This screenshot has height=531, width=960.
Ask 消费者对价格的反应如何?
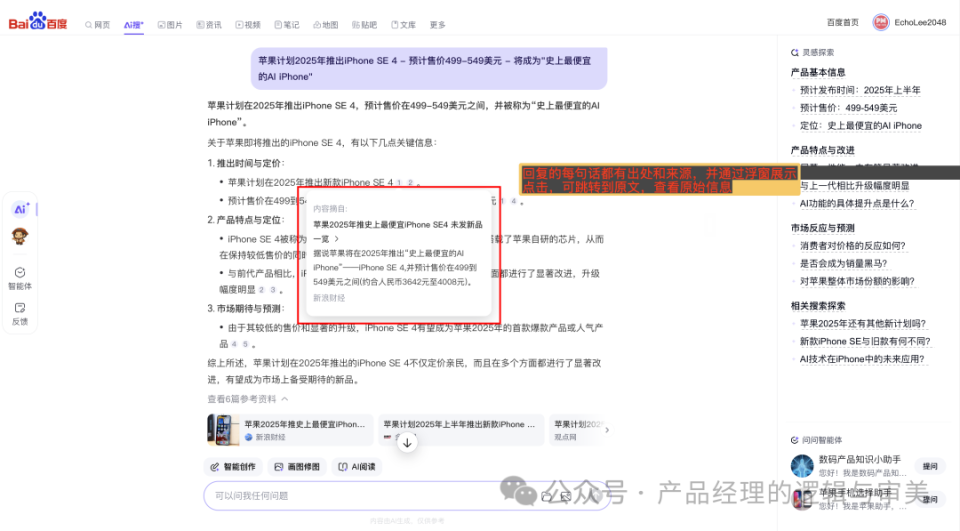pyautogui.click(x=852, y=246)
